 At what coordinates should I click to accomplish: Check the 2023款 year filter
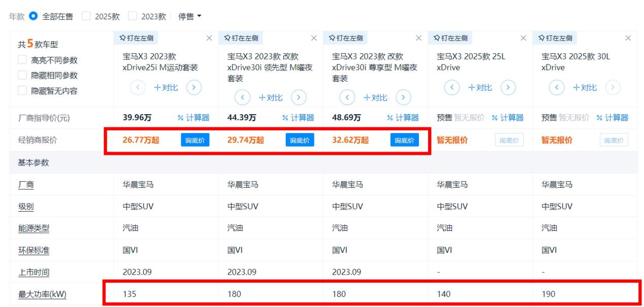[133, 16]
